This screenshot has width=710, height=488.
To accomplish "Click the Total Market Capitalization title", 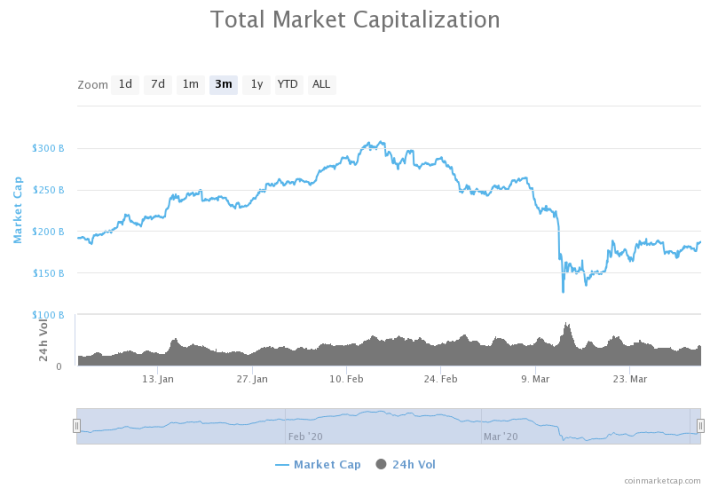I will click(x=355, y=20).
